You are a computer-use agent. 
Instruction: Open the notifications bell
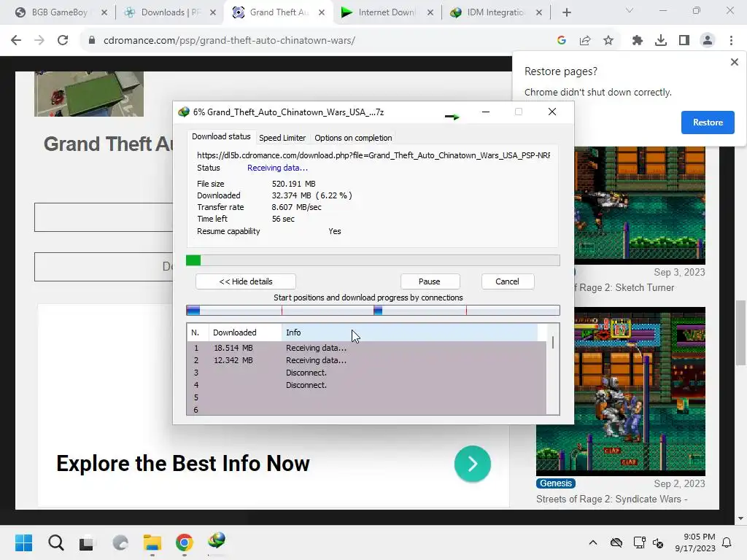(727, 542)
